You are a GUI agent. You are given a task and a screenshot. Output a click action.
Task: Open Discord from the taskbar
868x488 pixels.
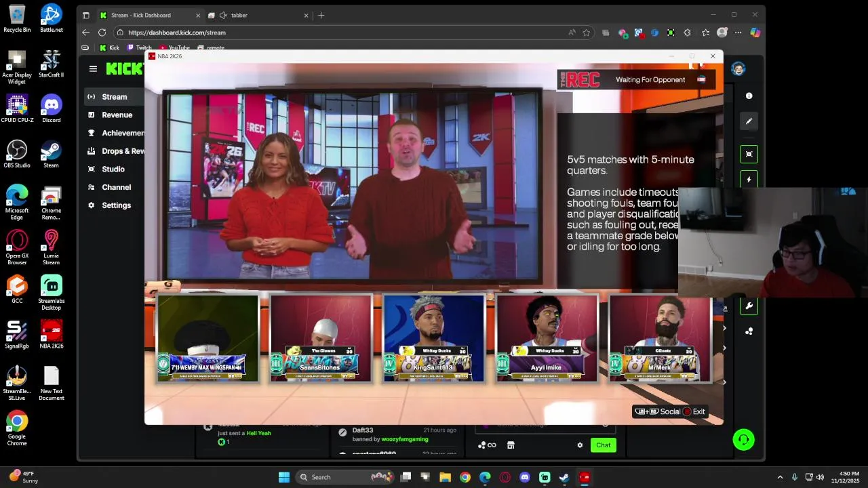point(524,477)
